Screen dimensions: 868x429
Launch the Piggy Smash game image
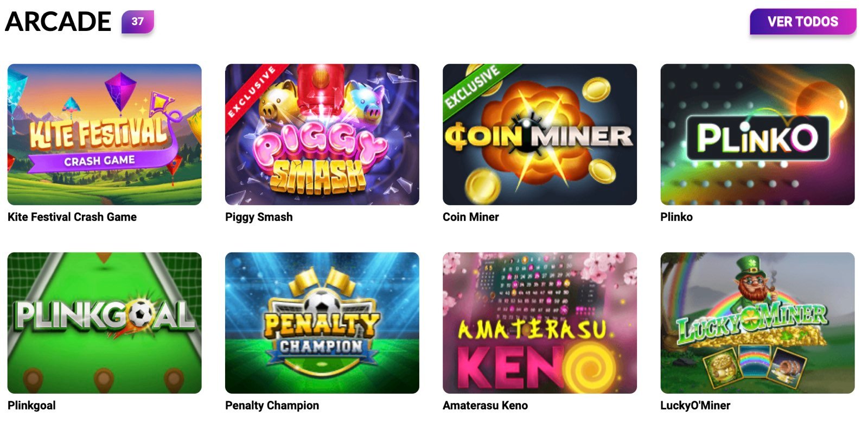[x=322, y=134]
